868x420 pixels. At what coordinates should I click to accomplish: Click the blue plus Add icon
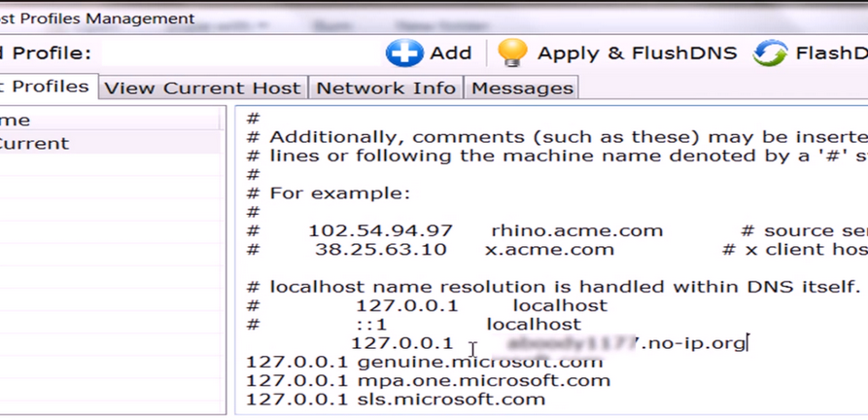404,52
